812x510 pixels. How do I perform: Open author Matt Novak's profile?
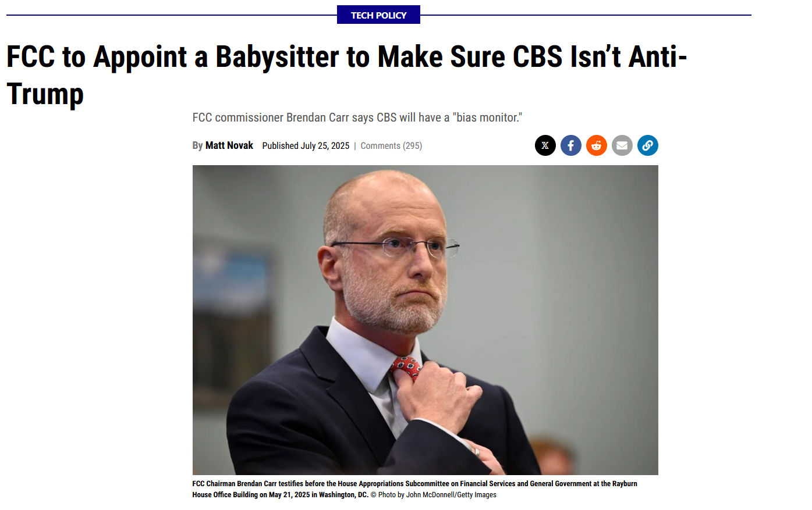pos(229,145)
